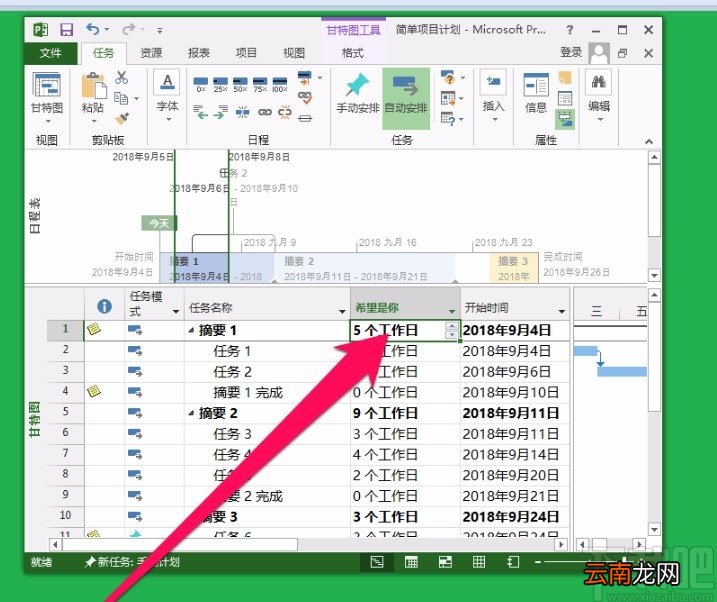
Task: Open the 任务名称 column filter dropdown
Action: tap(342, 312)
